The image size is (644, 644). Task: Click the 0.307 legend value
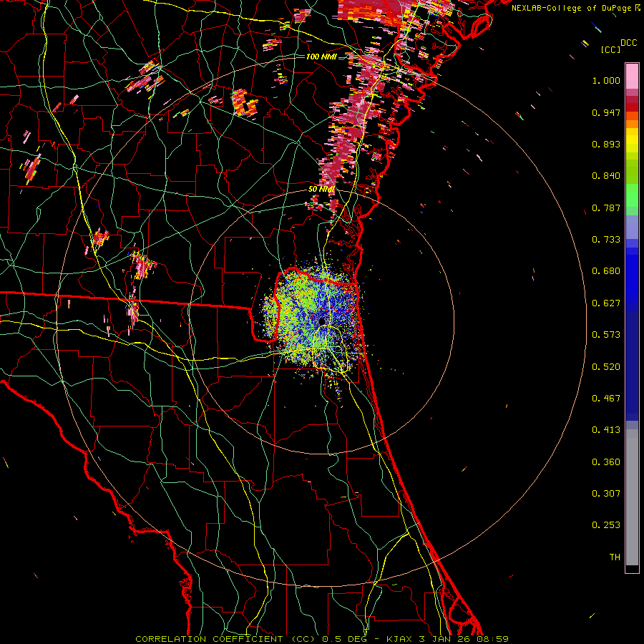[606, 494]
